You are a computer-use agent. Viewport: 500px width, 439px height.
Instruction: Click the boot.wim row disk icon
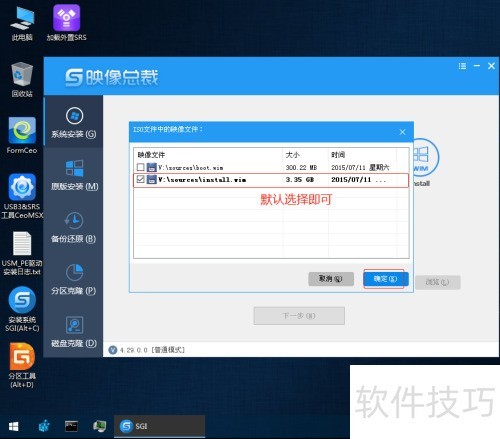pos(152,167)
